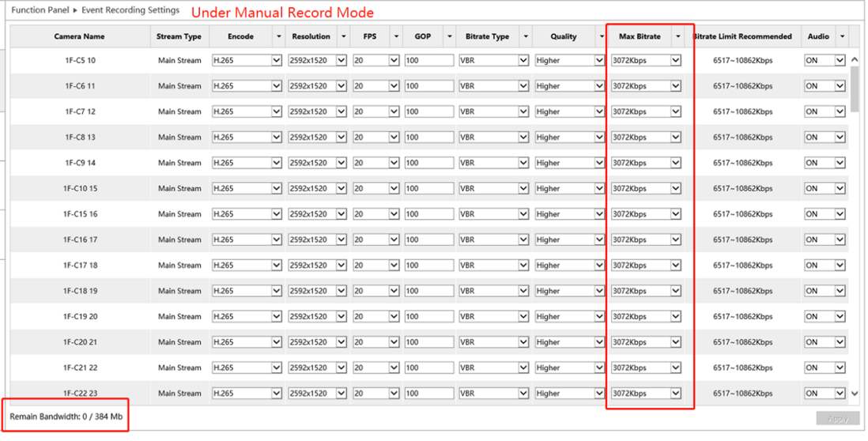Open the GOP column header arrow
The height and width of the screenshot is (441, 868).
450,36
